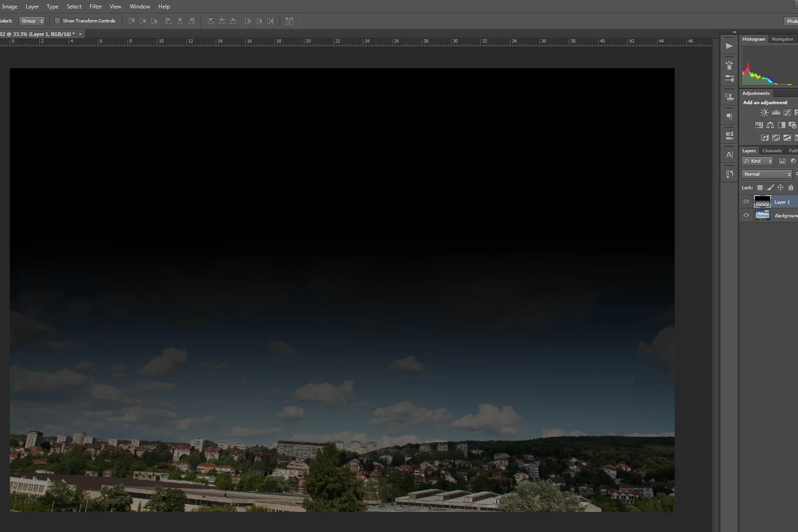Open the Select menu
798x532 pixels.
74,7
